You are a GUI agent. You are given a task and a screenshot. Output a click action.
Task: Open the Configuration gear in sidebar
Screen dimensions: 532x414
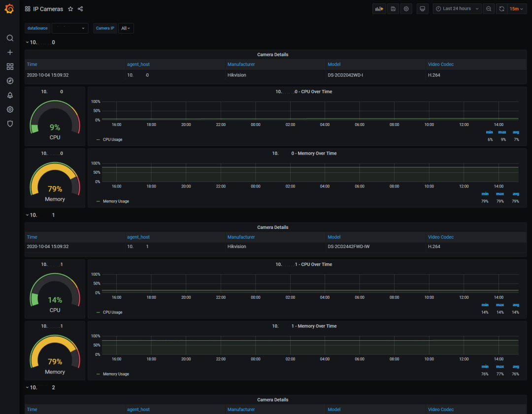pyautogui.click(x=10, y=109)
